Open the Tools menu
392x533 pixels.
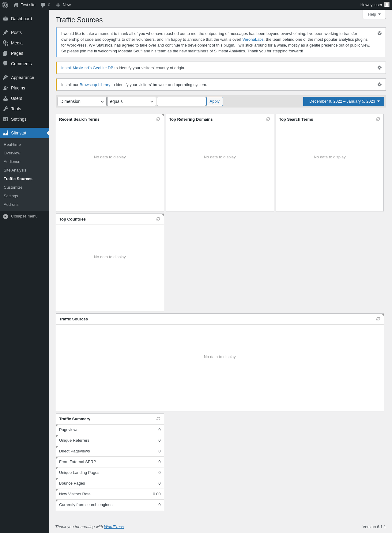[x=24, y=109]
